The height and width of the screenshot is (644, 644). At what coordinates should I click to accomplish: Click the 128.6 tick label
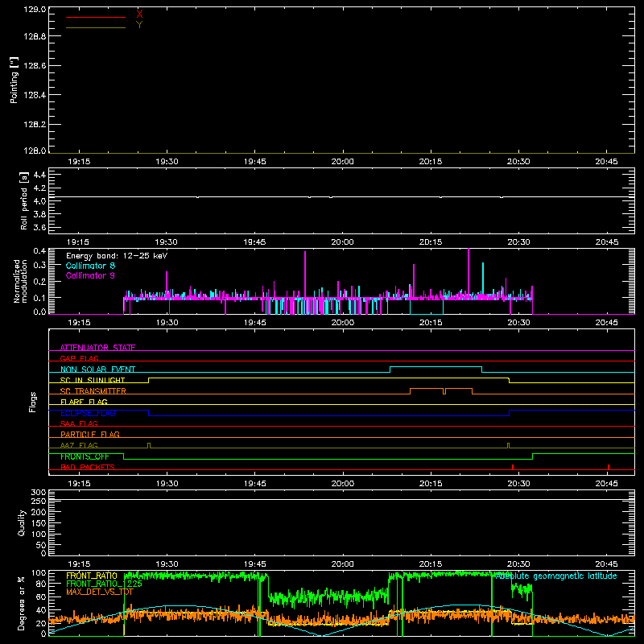click(35, 66)
